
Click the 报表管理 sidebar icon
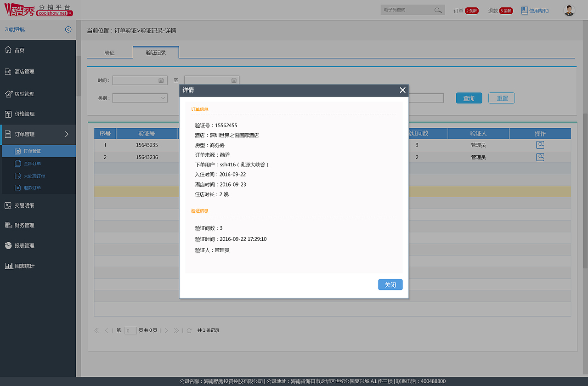[x=8, y=245]
